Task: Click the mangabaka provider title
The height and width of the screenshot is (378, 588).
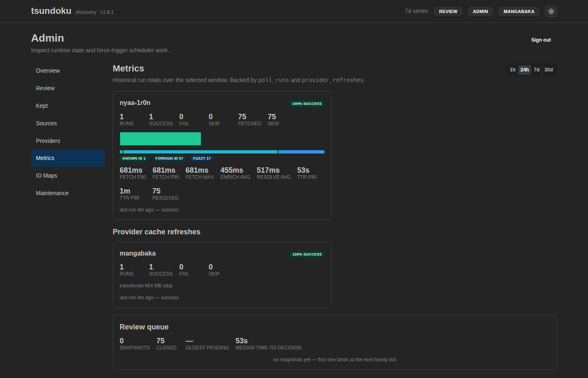Action: pyautogui.click(x=138, y=253)
